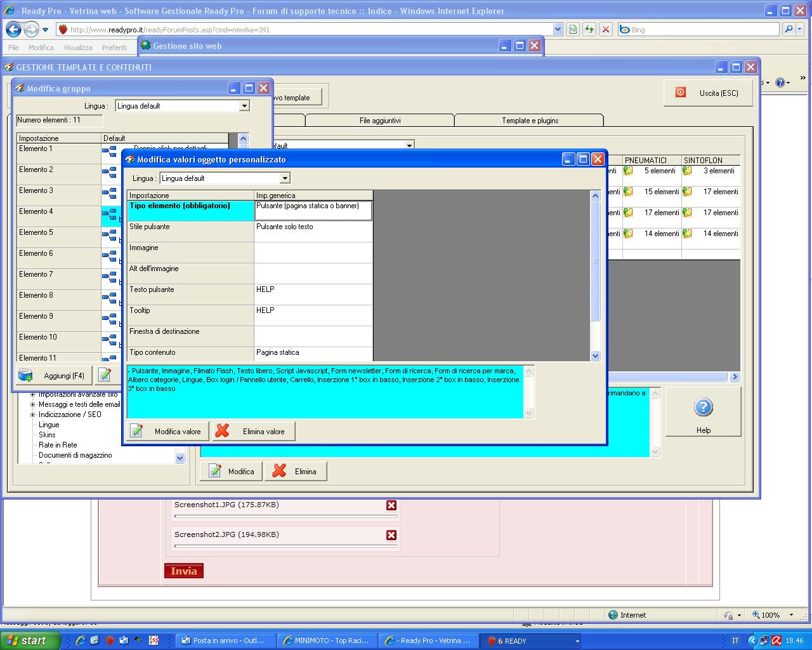
Task: Click the browser Back button
Action: point(13,29)
